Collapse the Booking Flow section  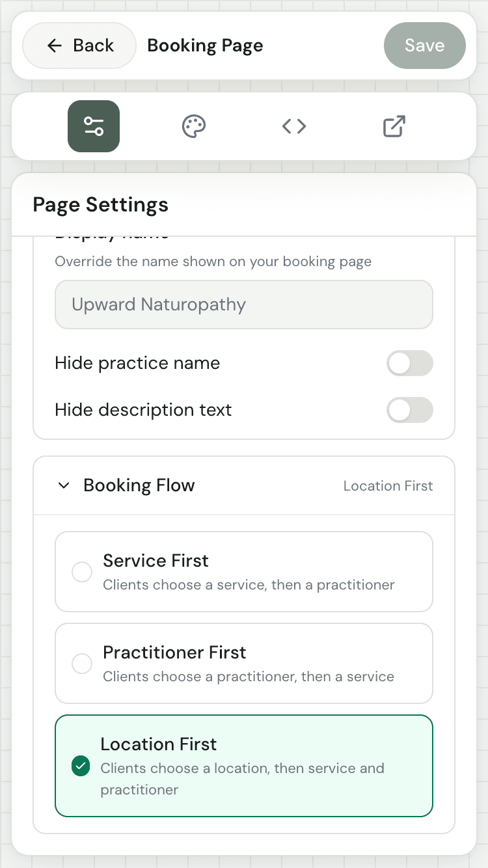click(64, 485)
